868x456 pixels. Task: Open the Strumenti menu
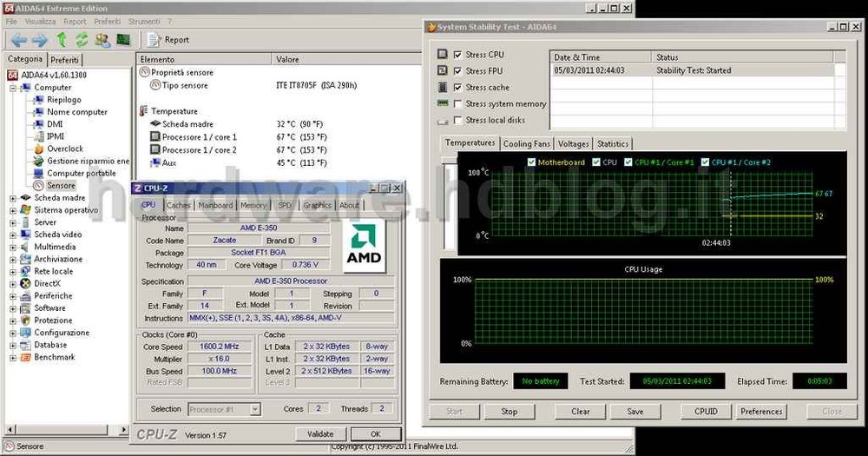click(144, 22)
